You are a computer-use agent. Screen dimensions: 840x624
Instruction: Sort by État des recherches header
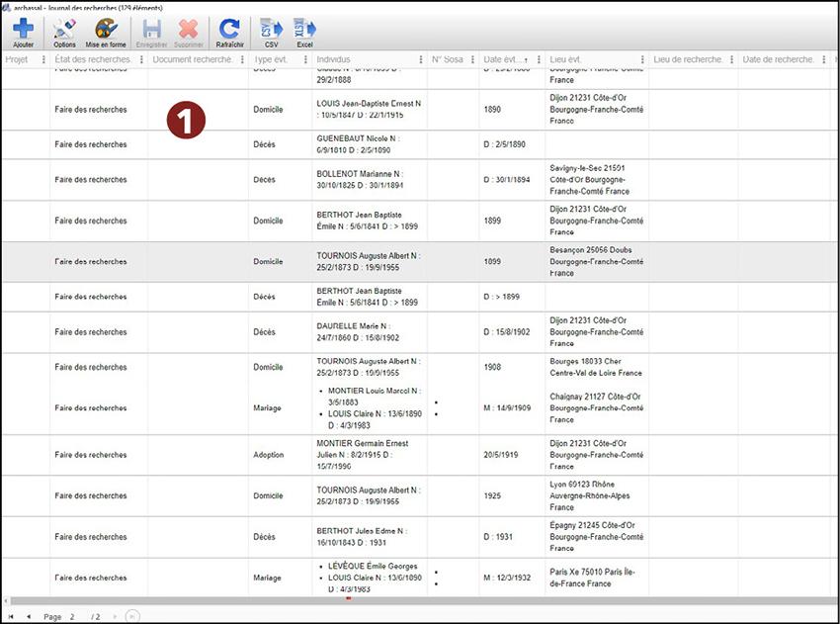pyautogui.click(x=93, y=59)
